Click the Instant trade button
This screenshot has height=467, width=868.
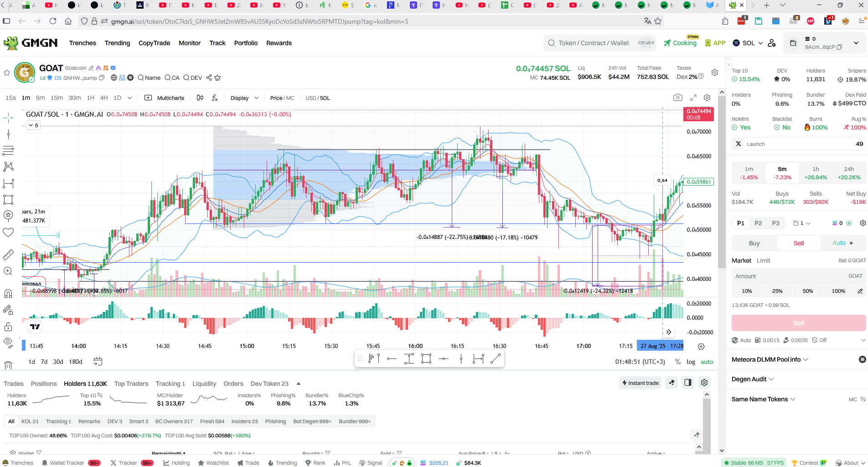pyautogui.click(x=641, y=383)
